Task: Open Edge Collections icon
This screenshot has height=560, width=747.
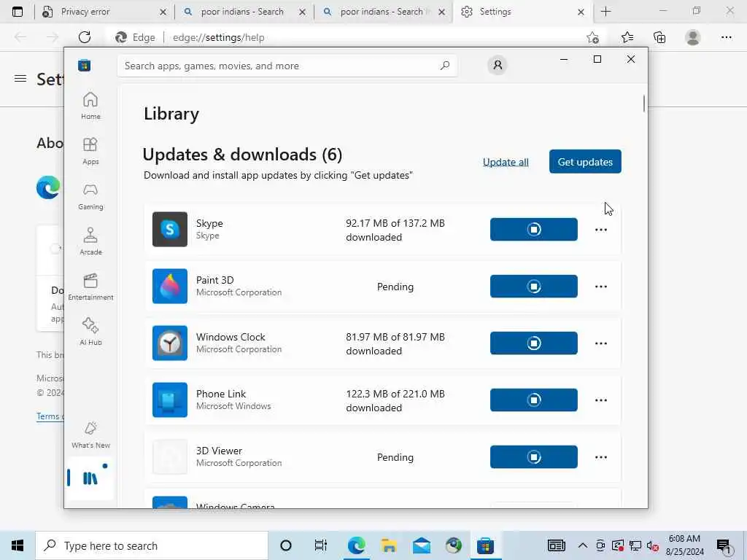Action: pos(659,37)
